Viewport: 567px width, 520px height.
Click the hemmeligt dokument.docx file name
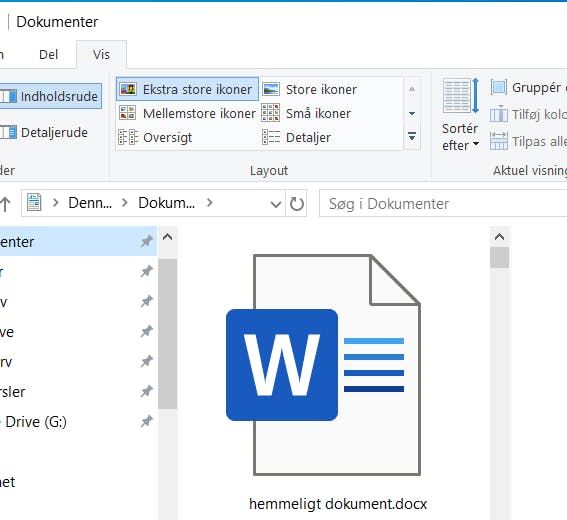coord(338,504)
